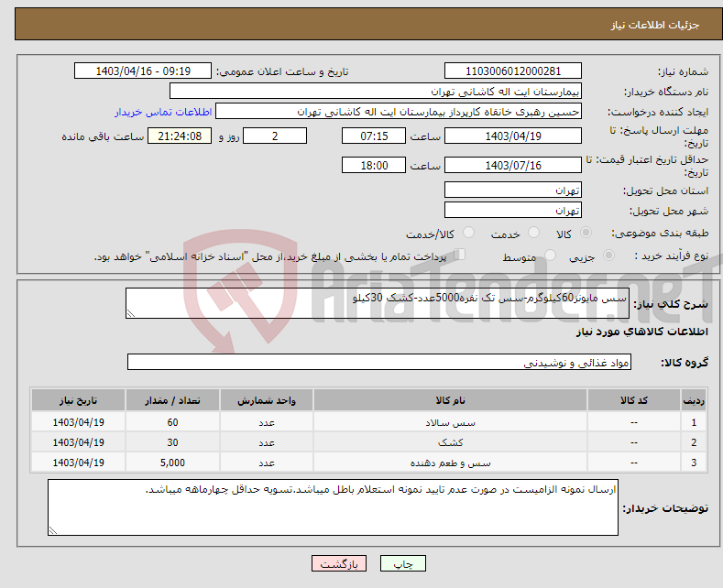Screen dimensions: 723x588
Task: Click the ردیف column header
Action: [694, 400]
